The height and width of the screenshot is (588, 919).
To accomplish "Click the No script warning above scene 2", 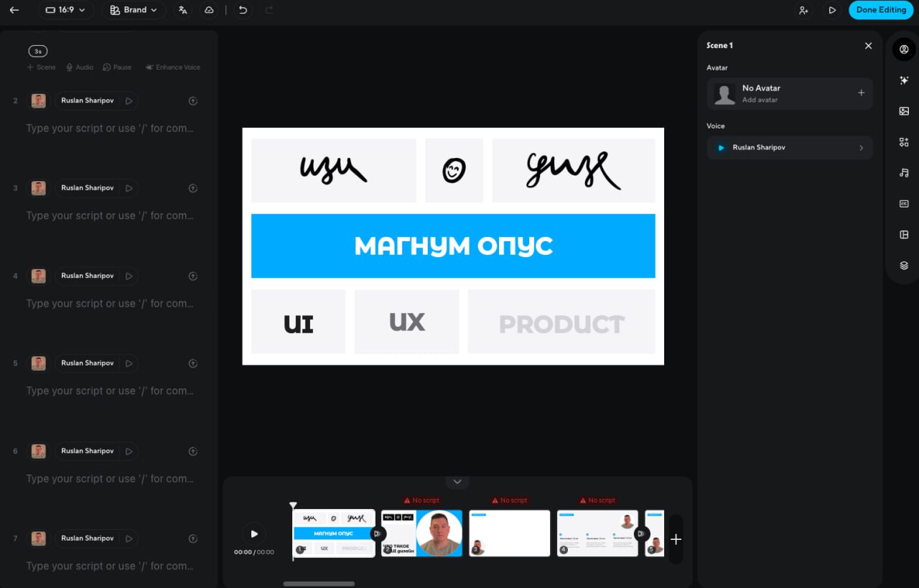I will (421, 500).
